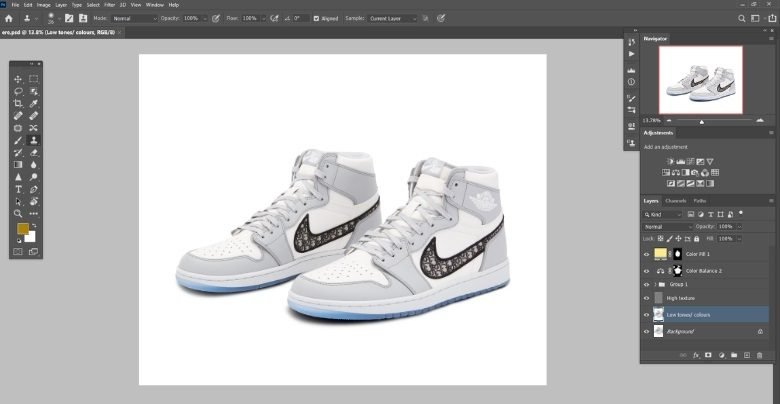The height and width of the screenshot is (404, 780).
Task: Select the Zoom magnifier tool
Action: tap(18, 213)
